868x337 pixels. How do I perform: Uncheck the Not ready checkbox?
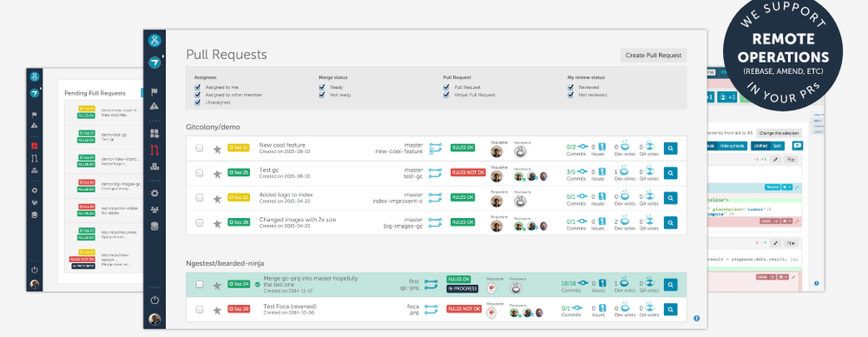pos(322,95)
